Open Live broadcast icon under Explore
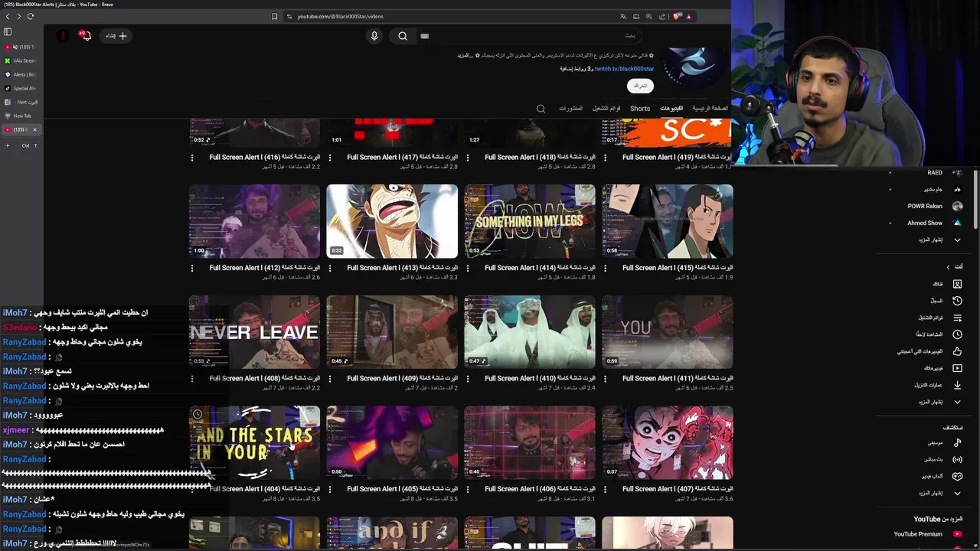This screenshot has width=980, height=551. pos(957,459)
